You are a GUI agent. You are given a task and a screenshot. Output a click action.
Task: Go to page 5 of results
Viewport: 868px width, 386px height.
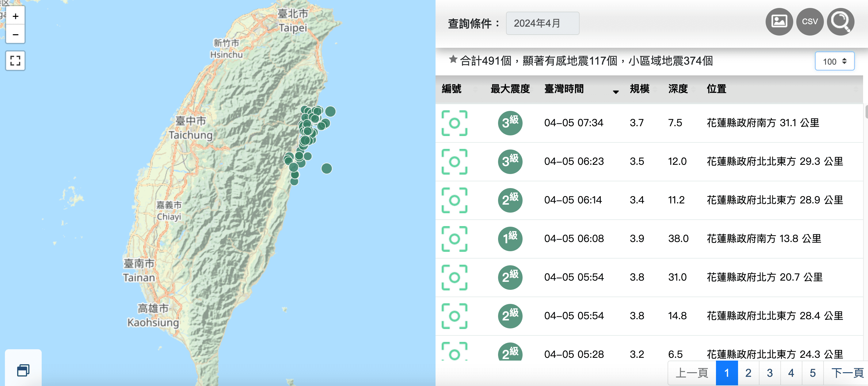click(813, 373)
